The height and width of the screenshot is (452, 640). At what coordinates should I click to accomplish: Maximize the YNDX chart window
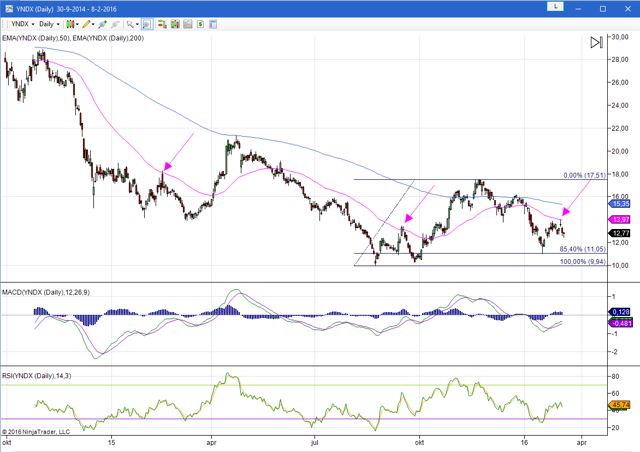[x=603, y=9]
